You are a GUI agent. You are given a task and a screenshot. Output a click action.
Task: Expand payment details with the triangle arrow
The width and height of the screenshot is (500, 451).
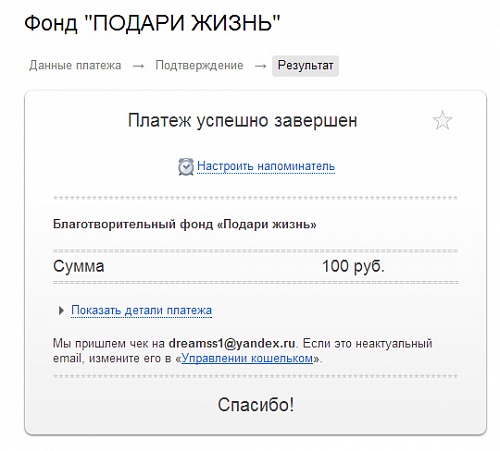click(61, 311)
